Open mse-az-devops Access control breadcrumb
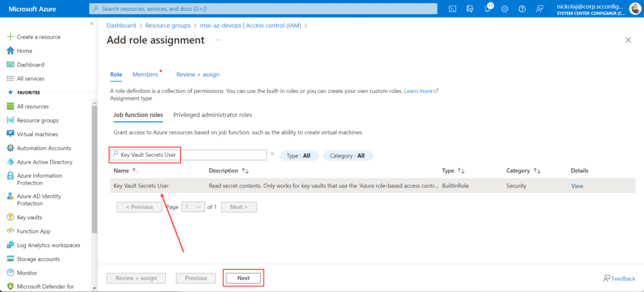644x292 pixels. click(250, 25)
